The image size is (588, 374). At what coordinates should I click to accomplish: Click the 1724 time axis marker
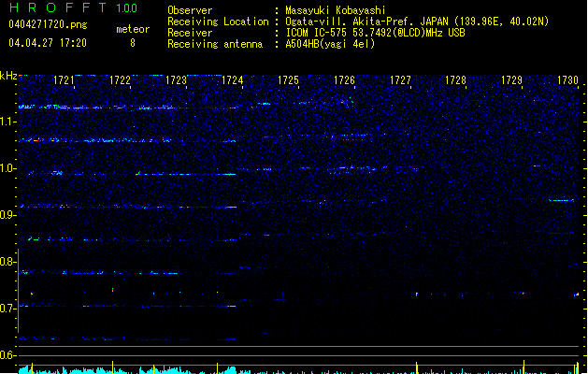[232, 80]
